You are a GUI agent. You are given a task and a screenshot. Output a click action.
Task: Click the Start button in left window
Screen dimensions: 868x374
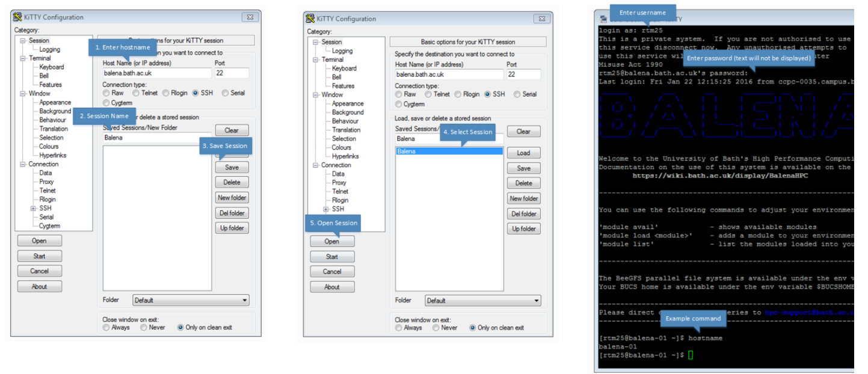(40, 256)
